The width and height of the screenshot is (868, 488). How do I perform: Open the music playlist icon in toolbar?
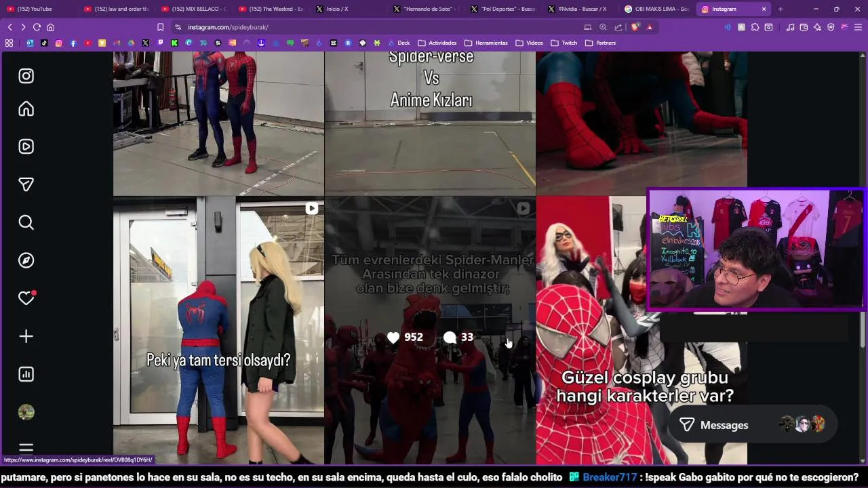790,27
